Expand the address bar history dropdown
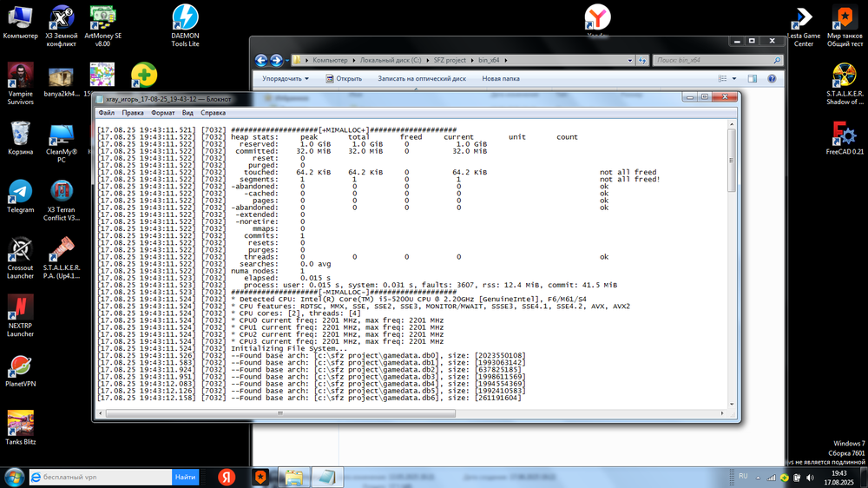868x488 pixels. (x=629, y=61)
